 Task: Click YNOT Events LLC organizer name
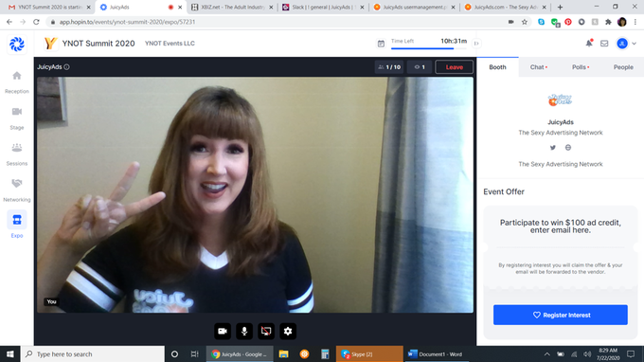point(170,44)
